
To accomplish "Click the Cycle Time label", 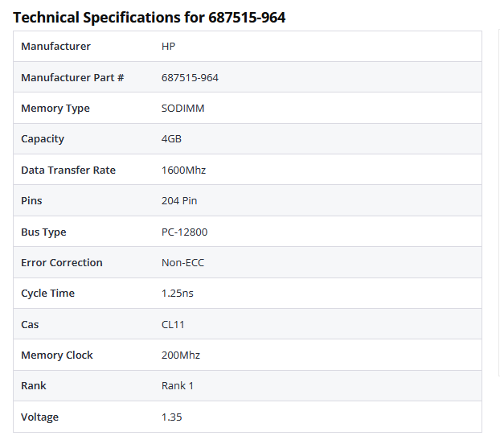I will point(47,294).
